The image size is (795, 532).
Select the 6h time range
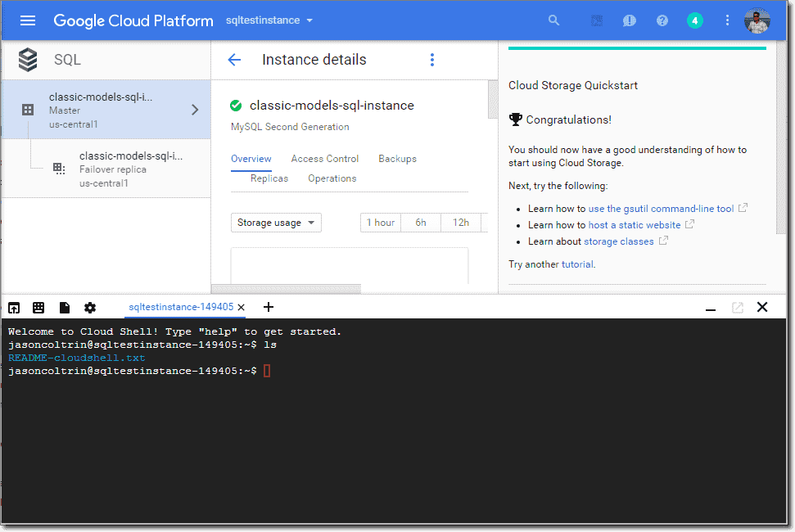pyautogui.click(x=420, y=222)
